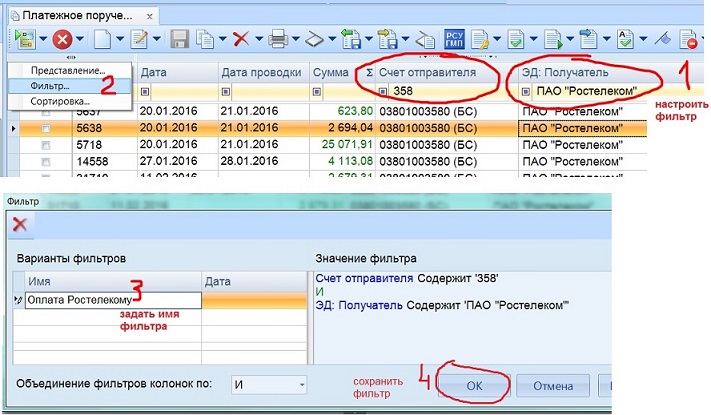Click filter condition icon beside ПАО Ростелеком filter
Image resolution: width=711 pixels, height=415 pixels.
point(526,92)
